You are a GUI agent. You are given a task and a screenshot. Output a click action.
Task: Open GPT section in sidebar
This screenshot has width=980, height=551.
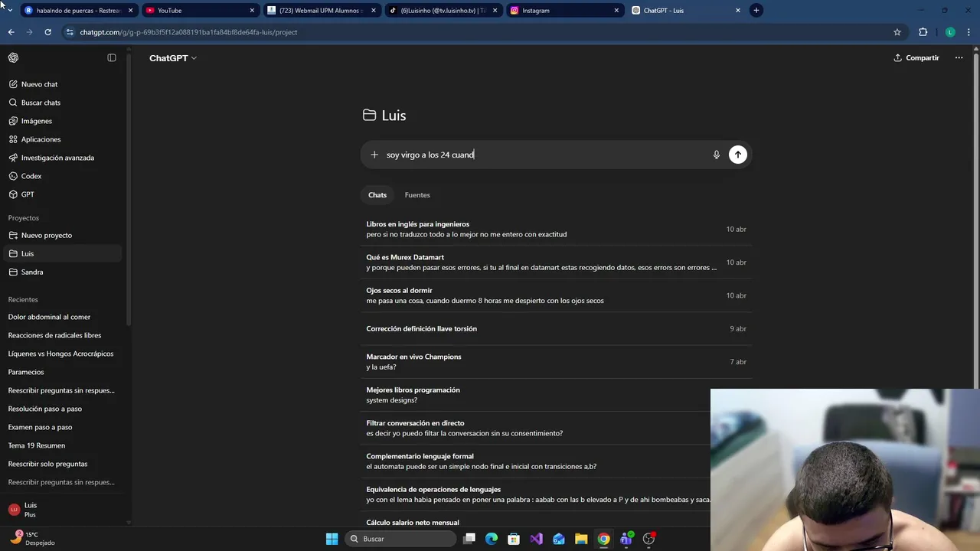click(x=64, y=194)
